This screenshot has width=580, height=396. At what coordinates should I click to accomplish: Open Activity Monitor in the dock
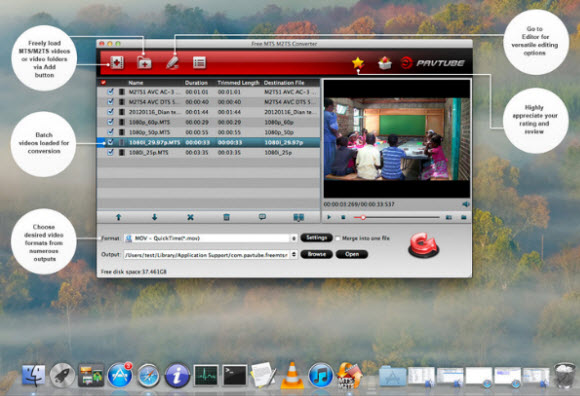206,375
